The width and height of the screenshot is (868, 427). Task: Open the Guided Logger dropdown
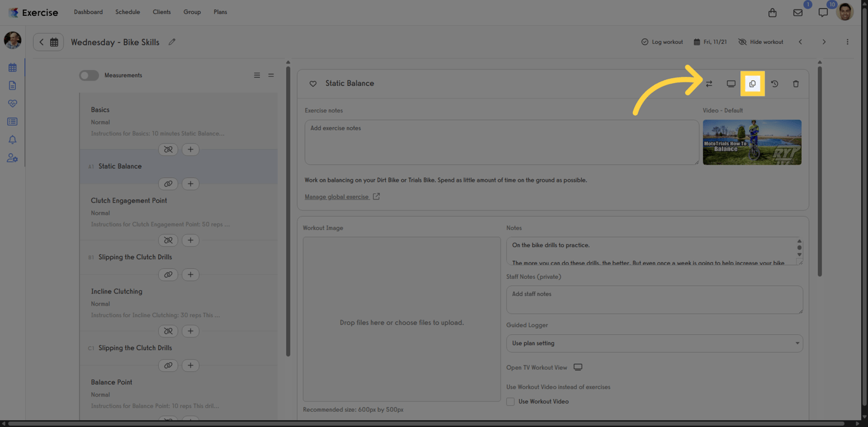654,343
